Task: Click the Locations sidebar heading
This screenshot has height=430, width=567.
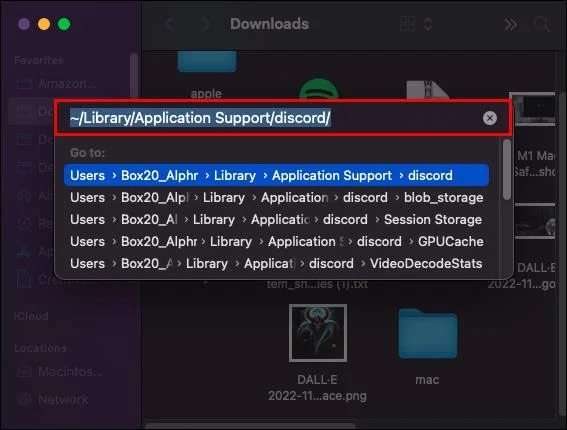Action: coord(40,348)
